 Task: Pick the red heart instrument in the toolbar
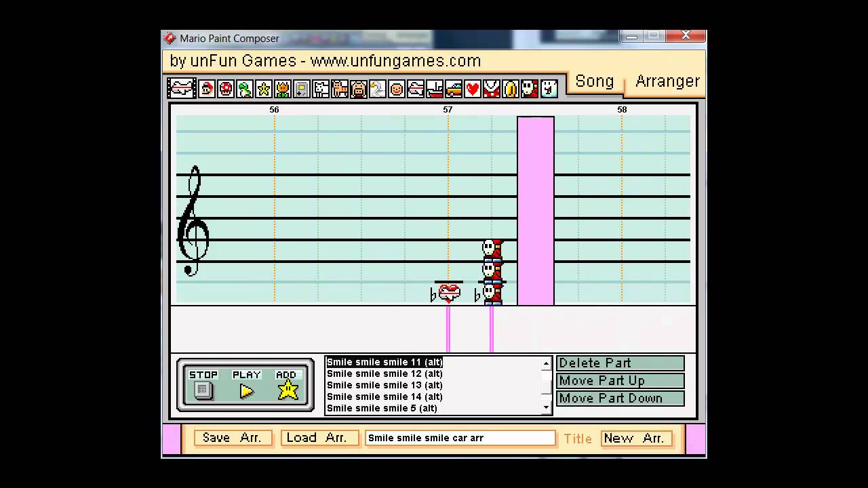(473, 89)
